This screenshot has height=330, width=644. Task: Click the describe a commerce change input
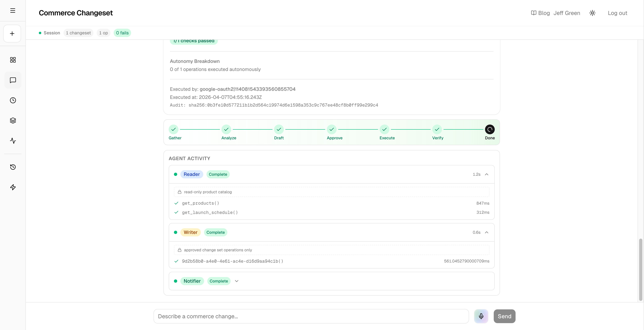(311, 316)
